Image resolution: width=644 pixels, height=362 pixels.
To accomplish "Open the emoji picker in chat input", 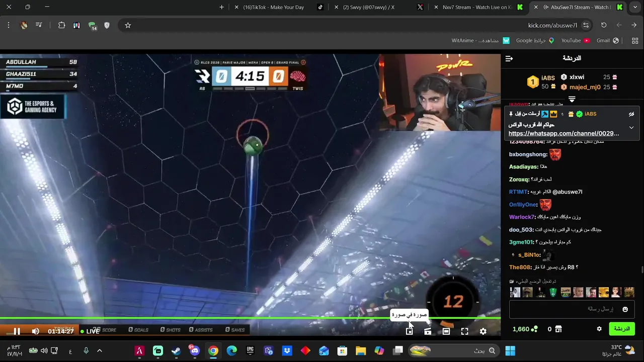I will pos(625,309).
